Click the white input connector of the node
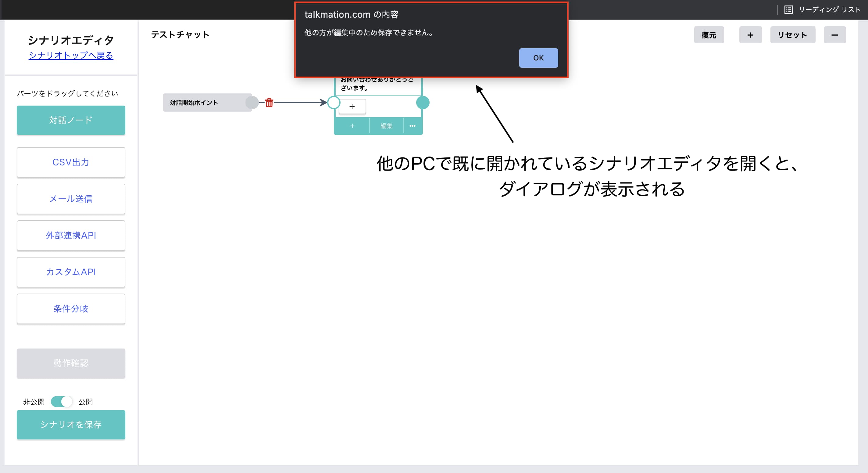 334,103
